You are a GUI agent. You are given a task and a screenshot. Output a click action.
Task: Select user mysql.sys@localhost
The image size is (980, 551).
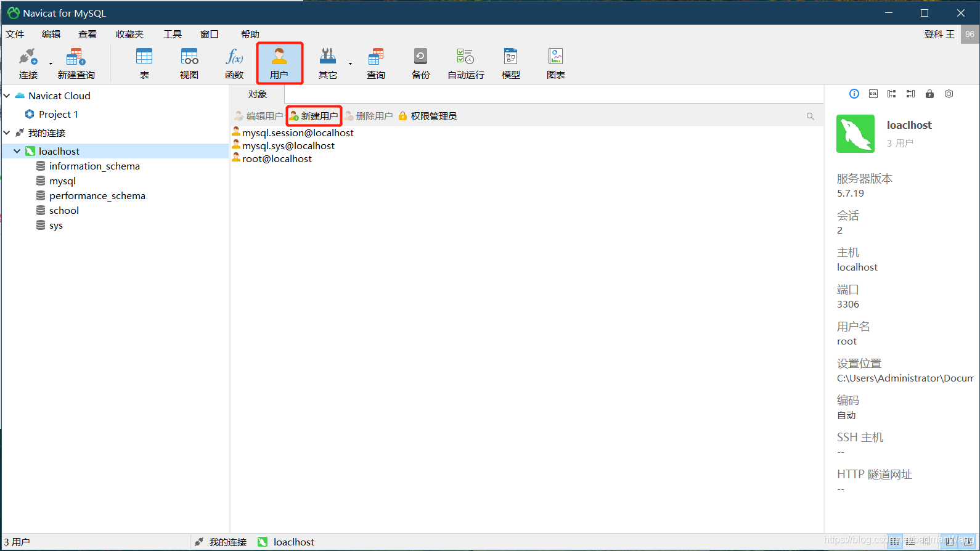tap(284, 145)
